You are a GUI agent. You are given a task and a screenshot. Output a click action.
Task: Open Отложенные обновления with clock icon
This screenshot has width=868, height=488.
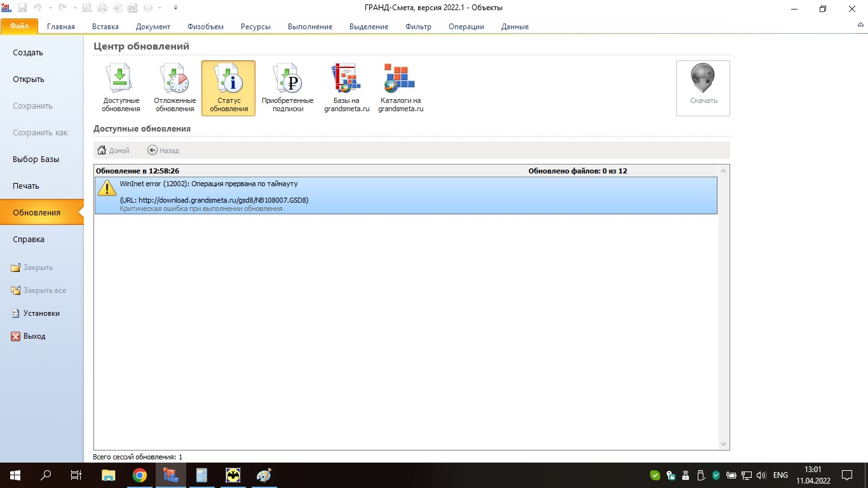175,88
